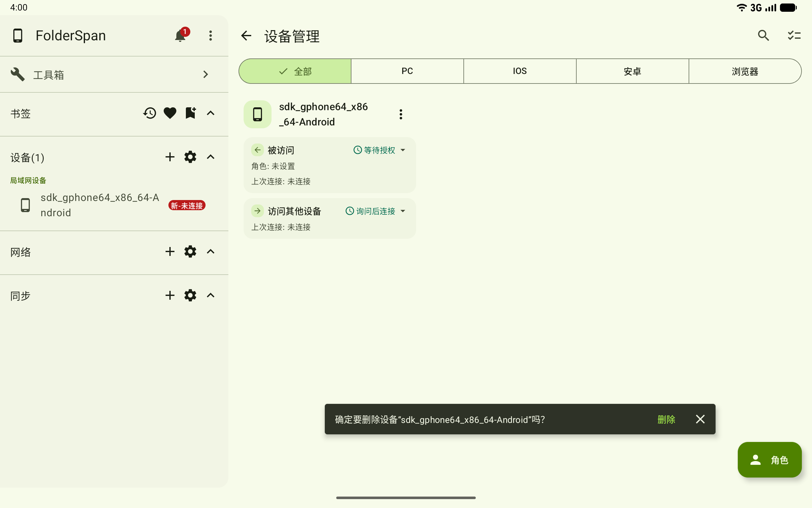
Task: Collapse the 书签 section
Action: pyautogui.click(x=210, y=113)
